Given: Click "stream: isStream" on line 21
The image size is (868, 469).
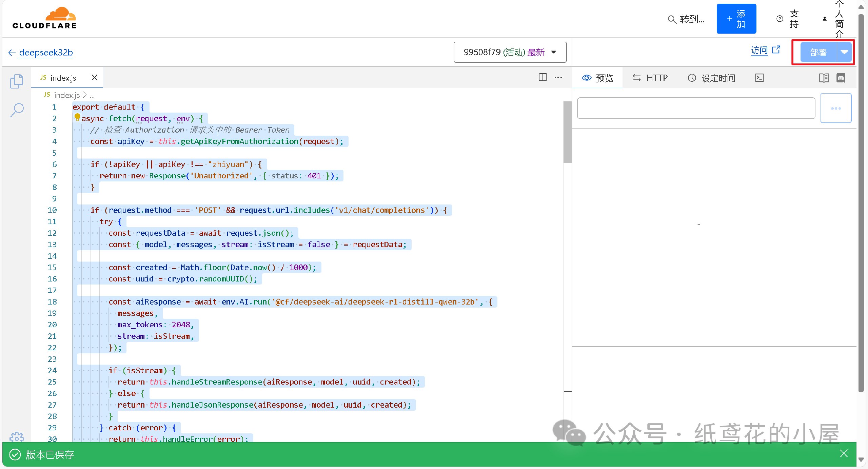Looking at the screenshot, I should click(x=154, y=336).
